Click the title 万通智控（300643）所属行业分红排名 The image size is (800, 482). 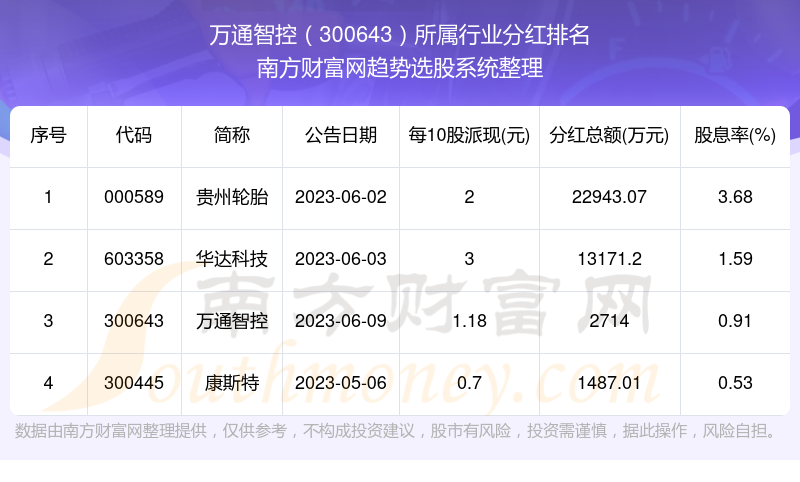400,36
